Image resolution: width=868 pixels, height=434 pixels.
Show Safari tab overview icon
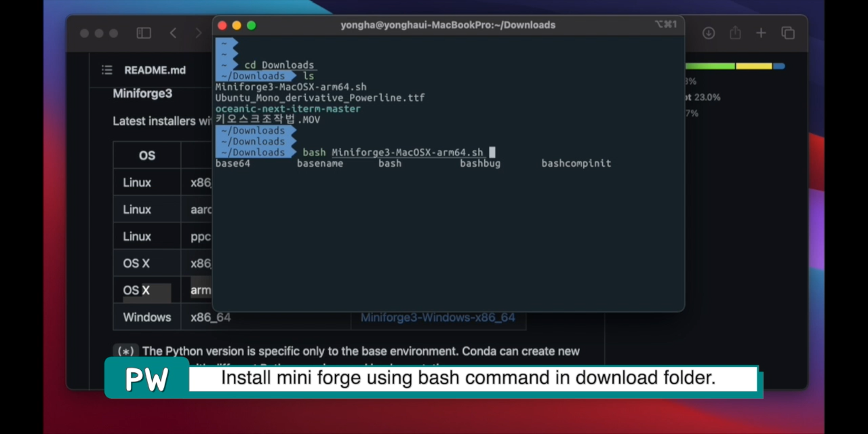[788, 33]
